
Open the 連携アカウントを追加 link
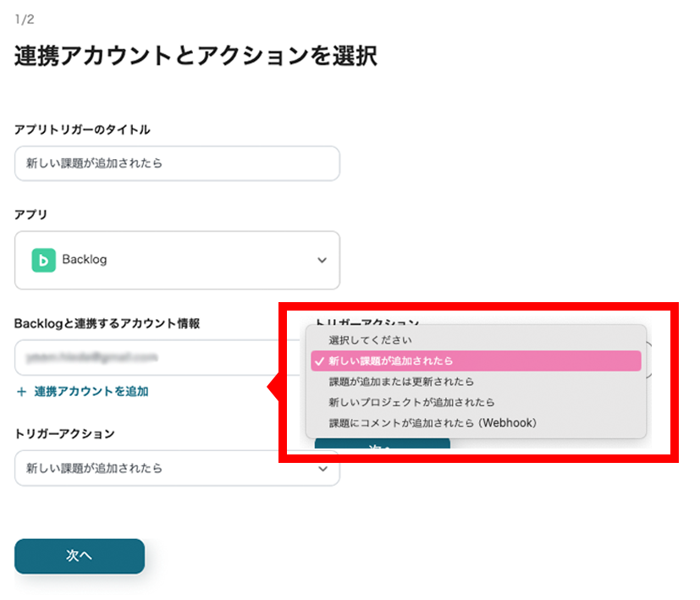point(91,391)
